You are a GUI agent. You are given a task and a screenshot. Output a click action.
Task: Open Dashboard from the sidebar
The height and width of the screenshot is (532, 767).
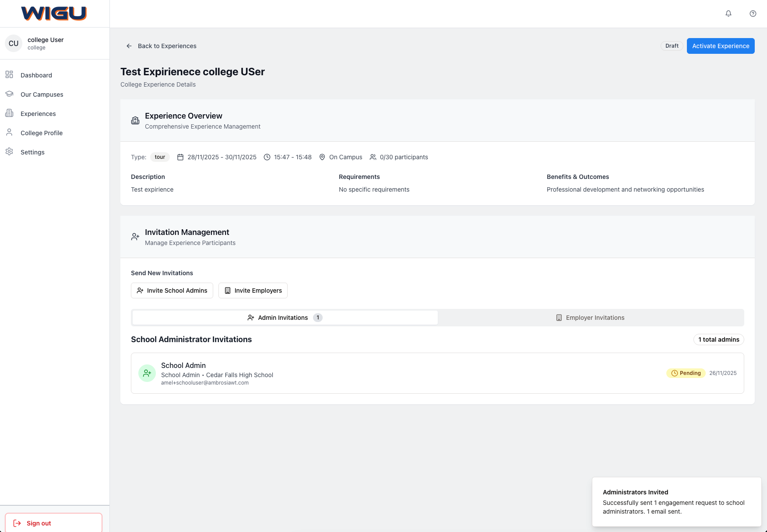[36, 75]
